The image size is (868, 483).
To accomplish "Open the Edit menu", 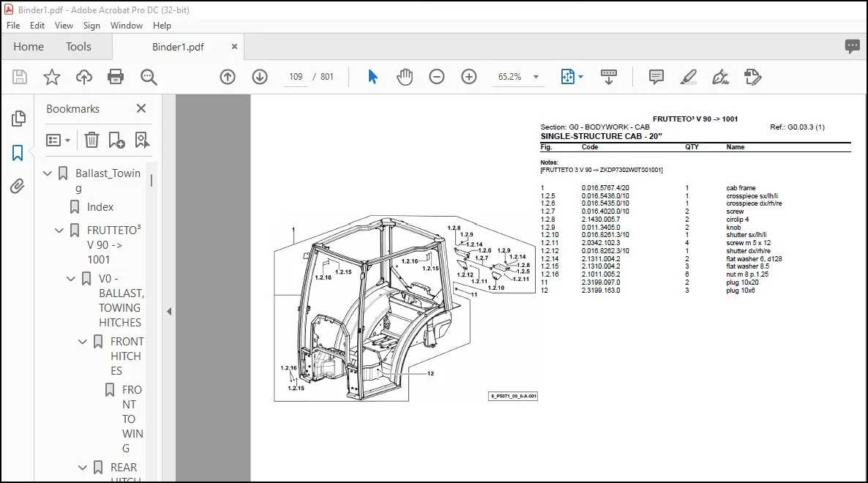I will pos(37,26).
